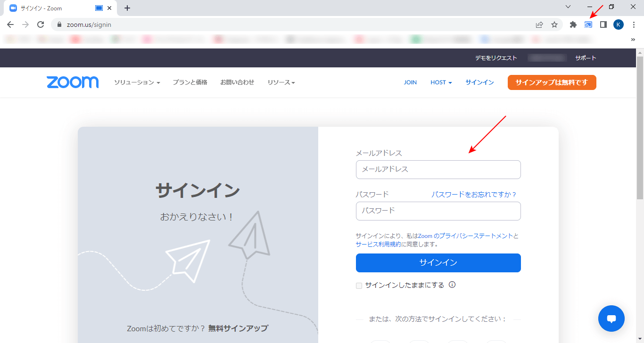Reload the Zoom sign-in page

pyautogui.click(x=41, y=24)
